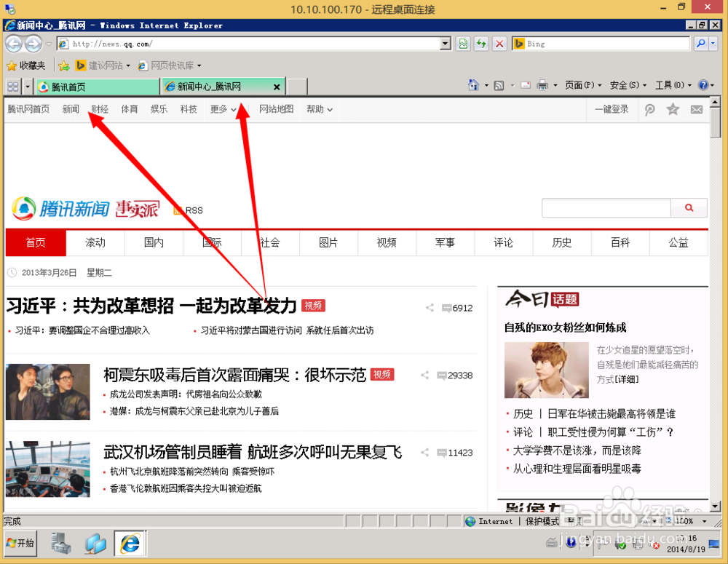Open the tab list dropdown arrow
This screenshot has width=728, height=564.
(28, 87)
